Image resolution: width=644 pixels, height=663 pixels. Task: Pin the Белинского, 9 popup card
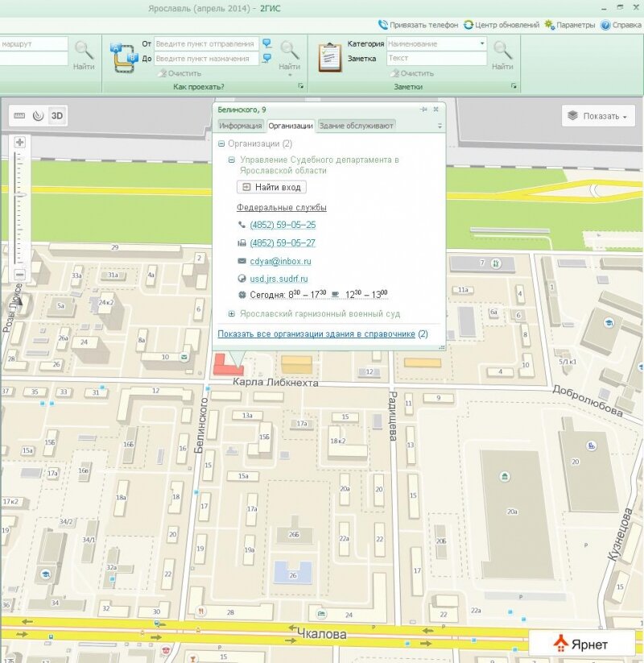[x=423, y=110]
